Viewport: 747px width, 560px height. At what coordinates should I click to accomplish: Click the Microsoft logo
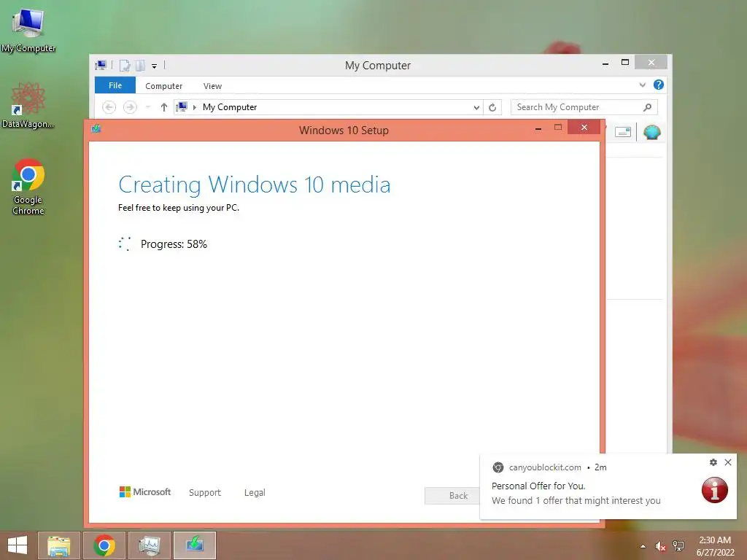(x=145, y=492)
